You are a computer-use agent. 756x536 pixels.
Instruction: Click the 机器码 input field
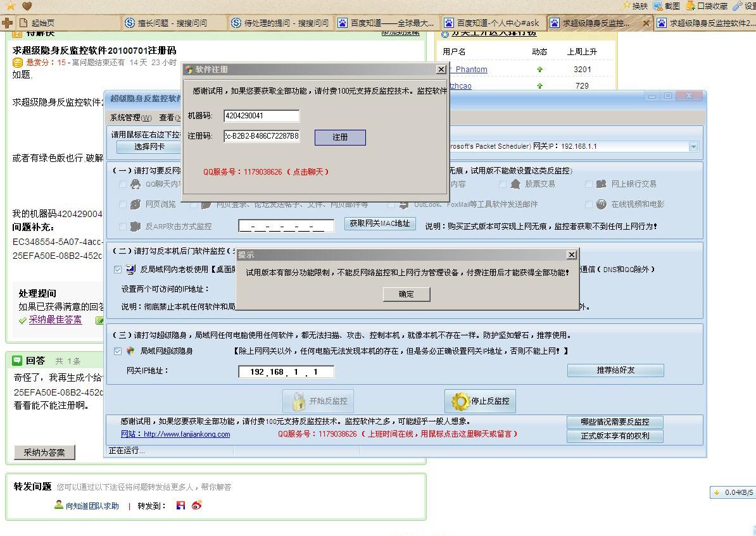click(261, 116)
